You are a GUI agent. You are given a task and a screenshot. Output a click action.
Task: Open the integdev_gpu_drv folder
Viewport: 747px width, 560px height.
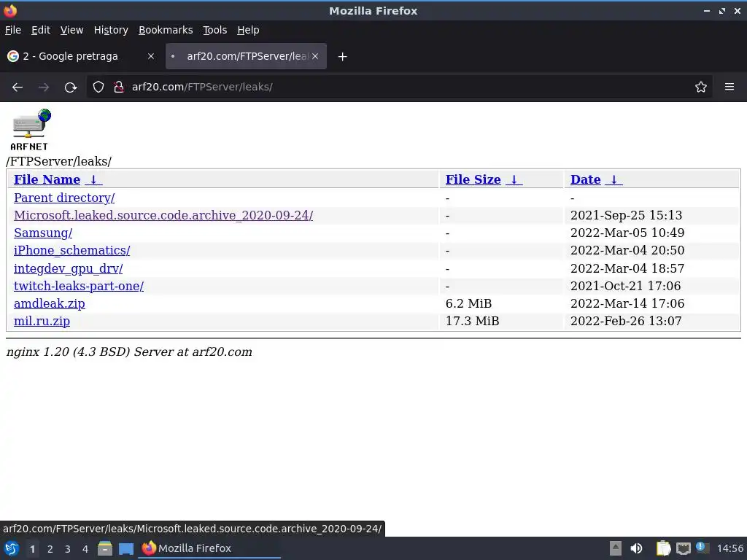[x=68, y=268]
